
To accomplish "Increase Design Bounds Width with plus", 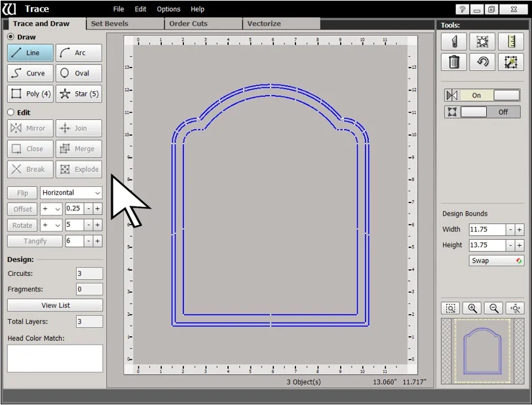I will (x=519, y=230).
